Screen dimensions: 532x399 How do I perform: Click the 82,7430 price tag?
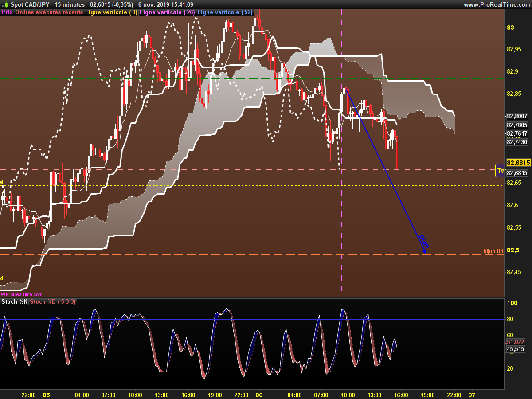[x=517, y=142]
